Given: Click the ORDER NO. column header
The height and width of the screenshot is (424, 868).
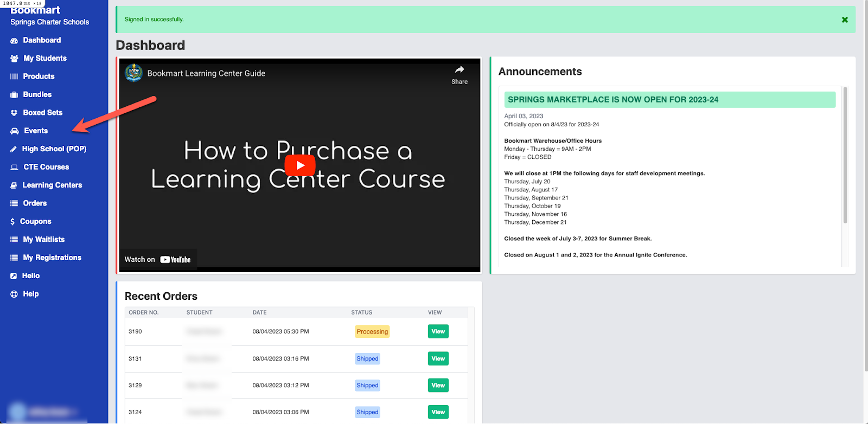Looking at the screenshot, I should [144, 312].
